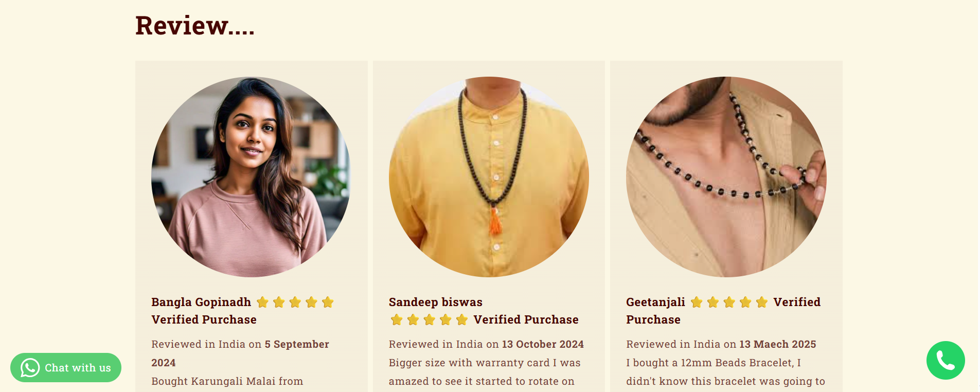Click Geetanjali's fifth rating star
Screen dimensions: 980x392
coord(762,302)
